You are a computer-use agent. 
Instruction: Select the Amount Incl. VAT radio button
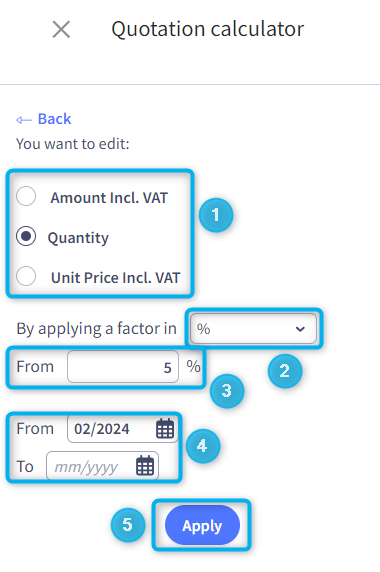[x=26, y=196]
